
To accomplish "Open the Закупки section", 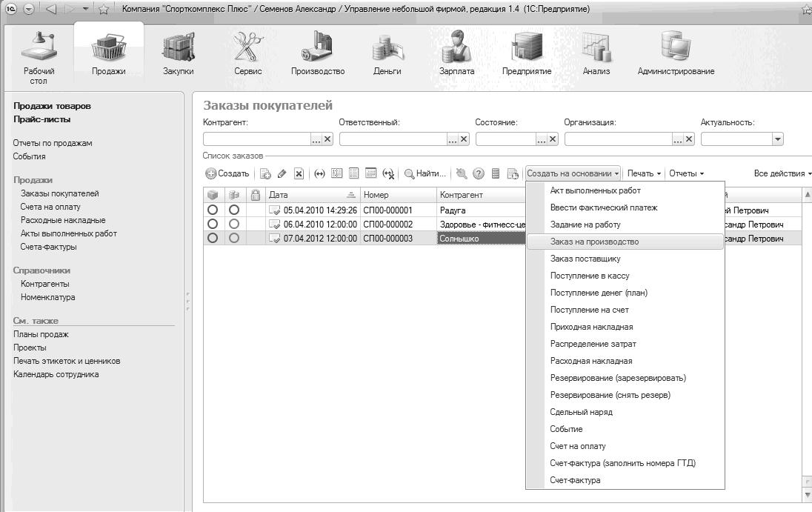I will coord(178,55).
